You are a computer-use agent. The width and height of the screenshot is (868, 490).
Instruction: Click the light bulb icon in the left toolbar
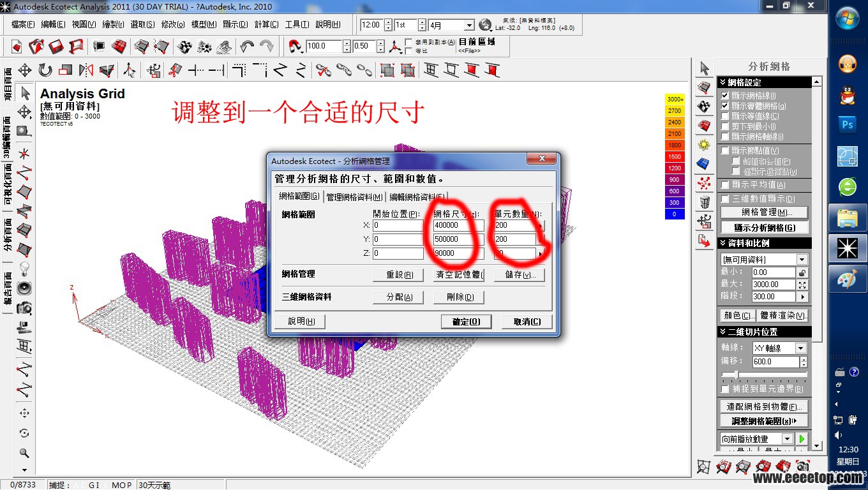[x=25, y=268]
